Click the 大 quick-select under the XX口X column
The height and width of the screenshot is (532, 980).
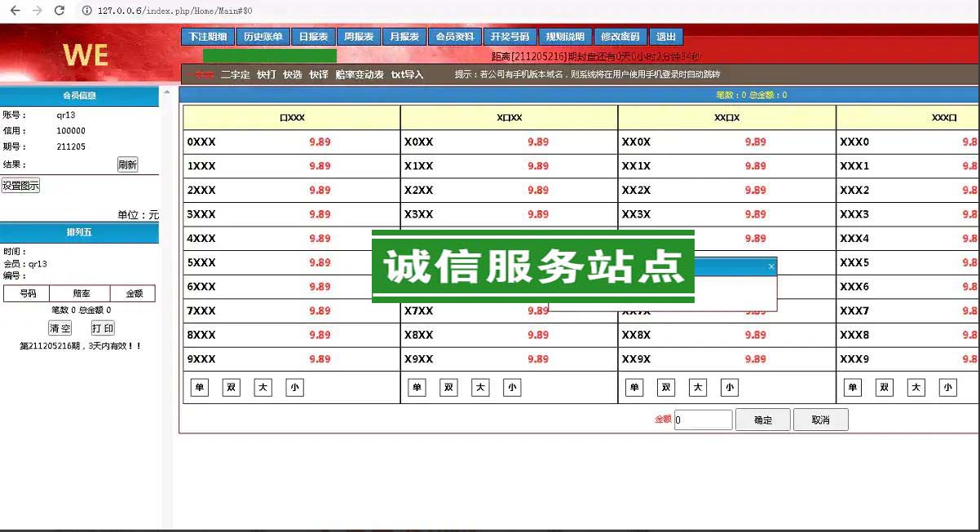coord(698,388)
